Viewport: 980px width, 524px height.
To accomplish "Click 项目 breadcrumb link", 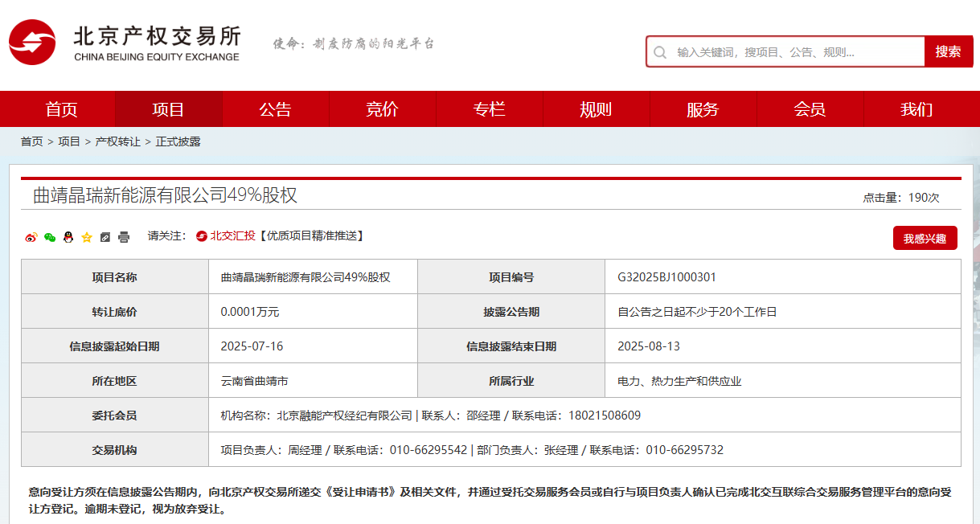I will pos(69,141).
